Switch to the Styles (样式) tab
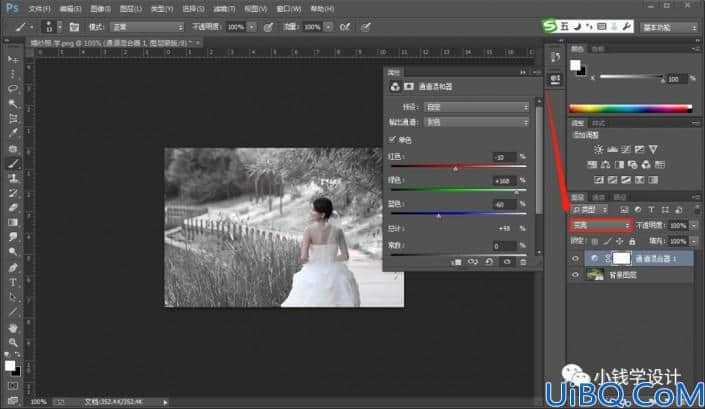The image size is (705, 409). point(598,123)
